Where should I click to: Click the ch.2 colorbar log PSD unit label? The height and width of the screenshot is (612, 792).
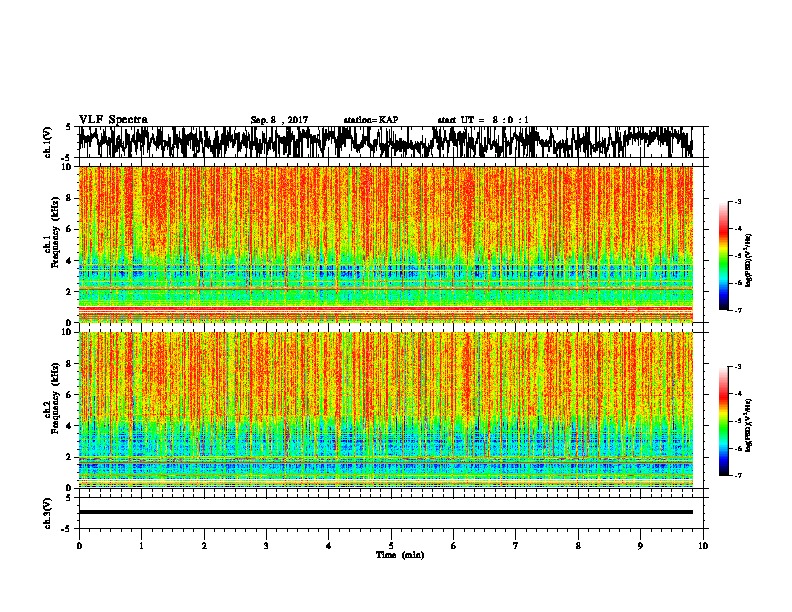point(749,425)
